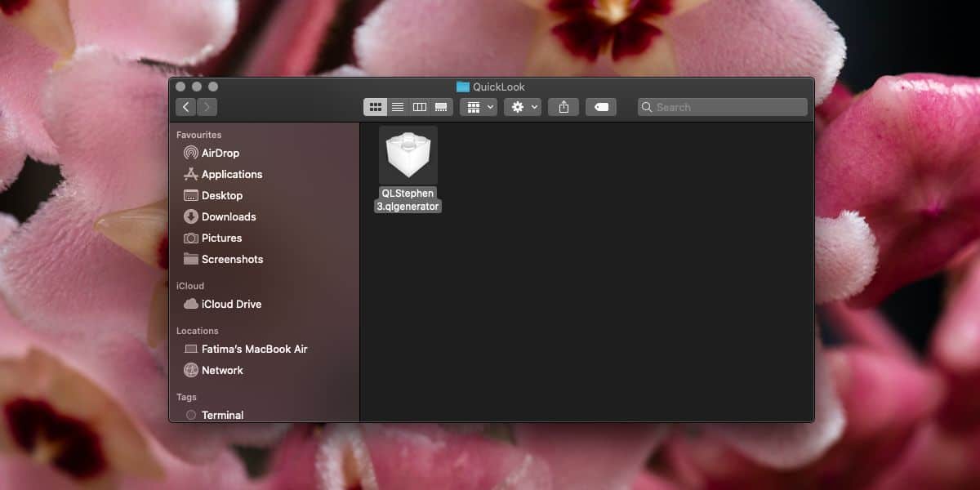
Task: Switch to list view
Action: point(398,107)
